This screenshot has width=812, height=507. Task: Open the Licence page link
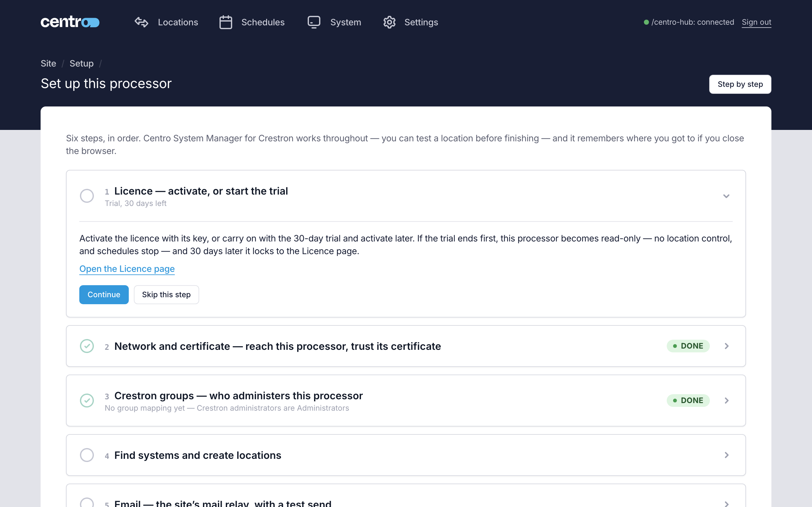(127, 269)
